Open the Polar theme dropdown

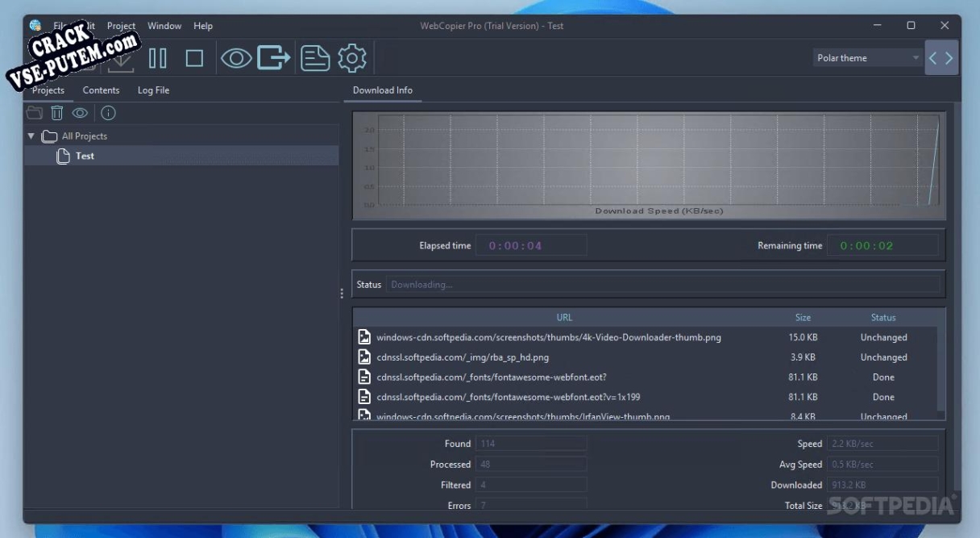click(867, 58)
